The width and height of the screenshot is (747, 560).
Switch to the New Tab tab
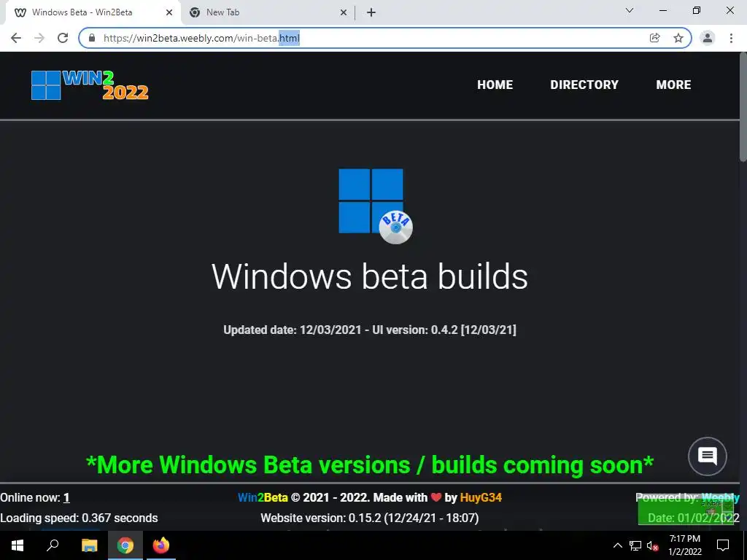268,12
